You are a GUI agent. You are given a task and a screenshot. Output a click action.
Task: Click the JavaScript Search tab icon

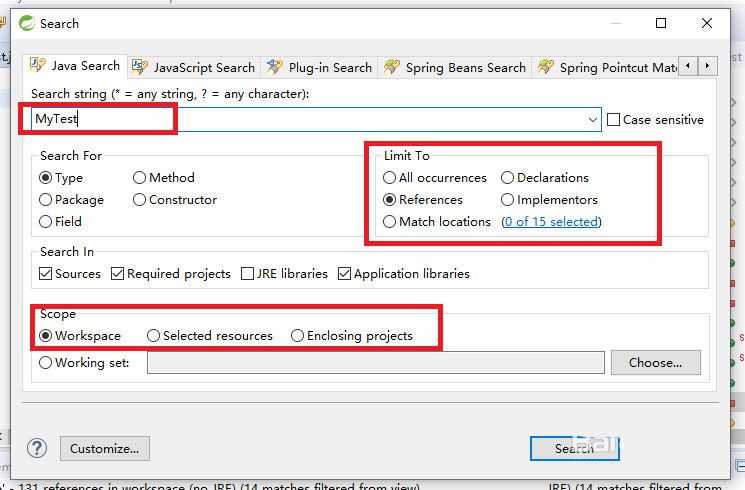(140, 67)
